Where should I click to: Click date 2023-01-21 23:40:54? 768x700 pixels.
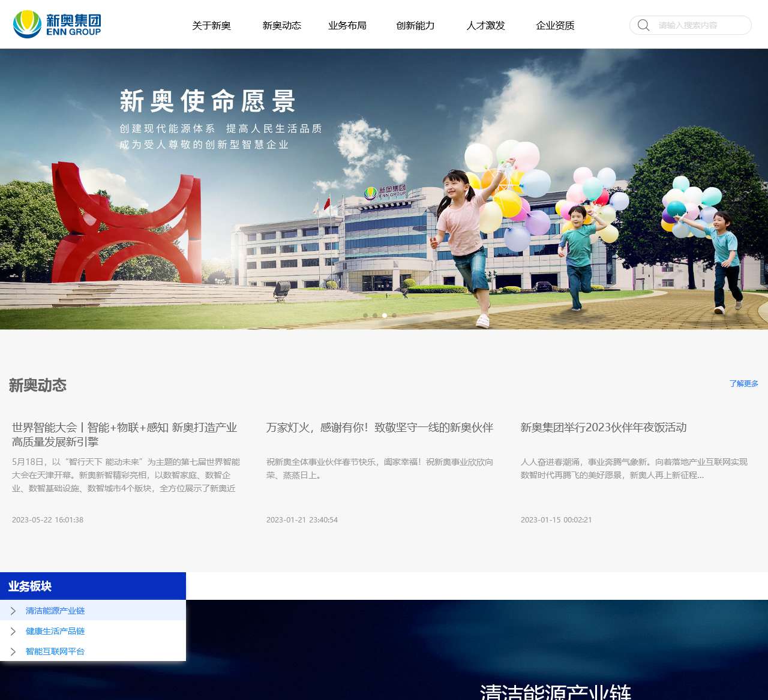pyautogui.click(x=302, y=519)
